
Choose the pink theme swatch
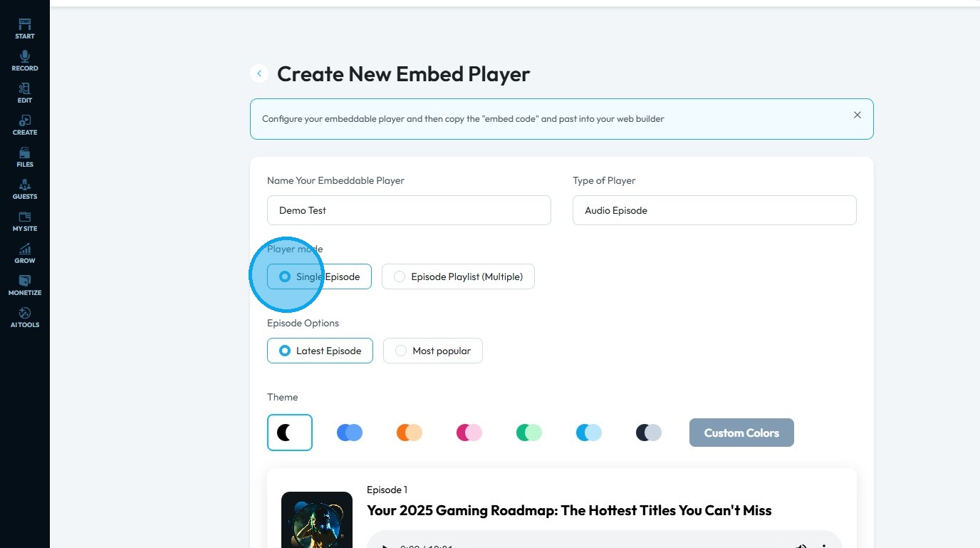pos(469,433)
